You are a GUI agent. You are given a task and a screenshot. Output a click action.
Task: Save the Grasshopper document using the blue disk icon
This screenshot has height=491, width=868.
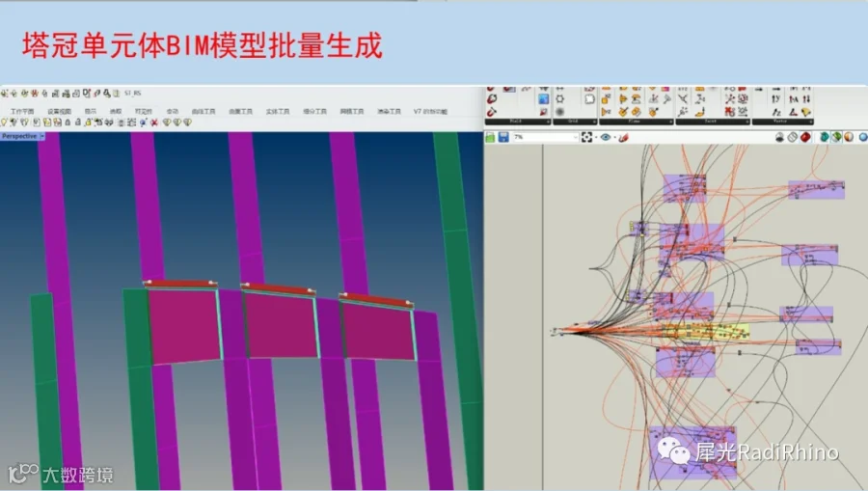tap(503, 137)
